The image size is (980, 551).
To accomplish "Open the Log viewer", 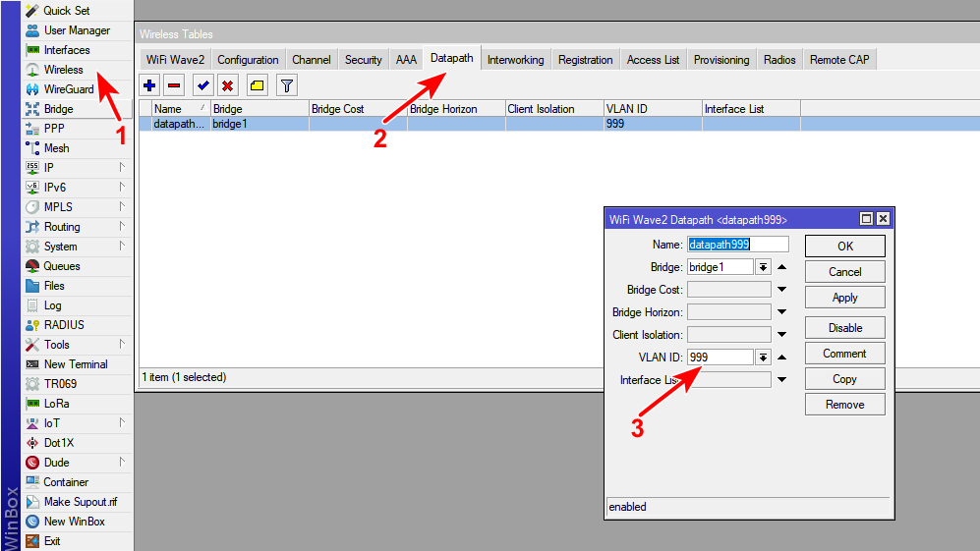I will tap(78, 305).
